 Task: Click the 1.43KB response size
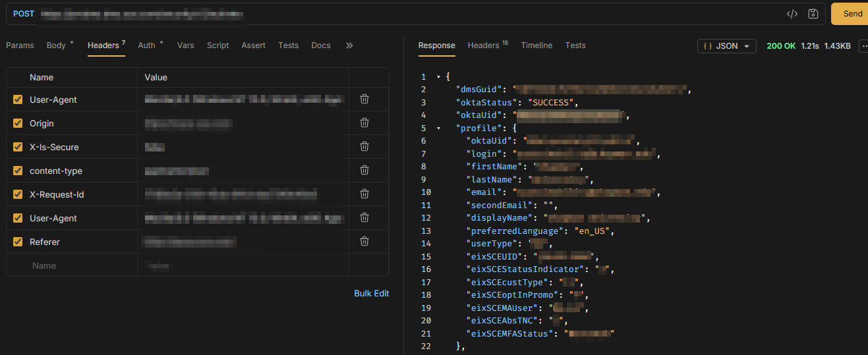point(837,46)
